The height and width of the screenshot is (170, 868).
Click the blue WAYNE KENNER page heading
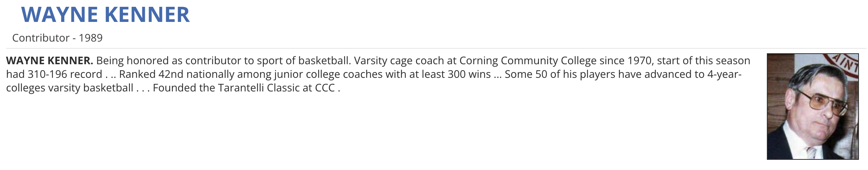point(105,15)
